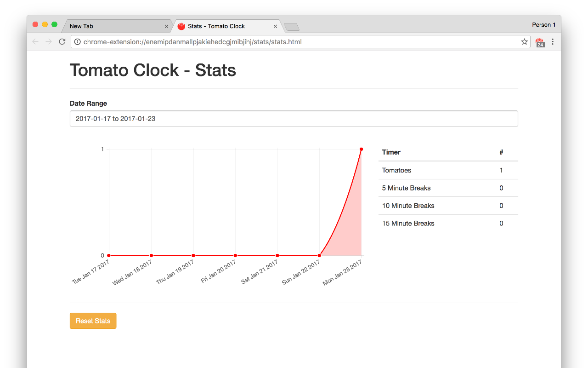588x368 pixels.
Task: Click the Reset Stats button
Action: [x=93, y=321]
